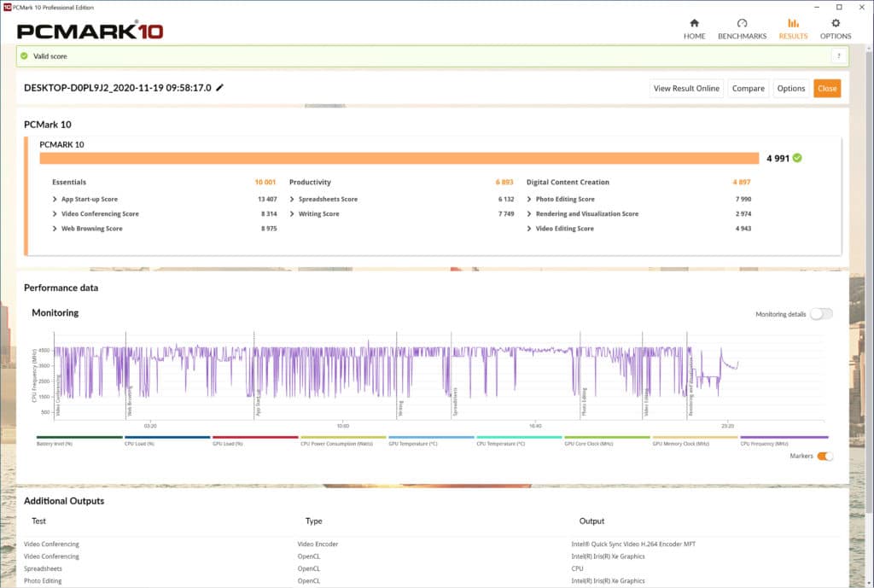The height and width of the screenshot is (588, 874).
Task: Click the Compare button
Action: click(x=748, y=88)
